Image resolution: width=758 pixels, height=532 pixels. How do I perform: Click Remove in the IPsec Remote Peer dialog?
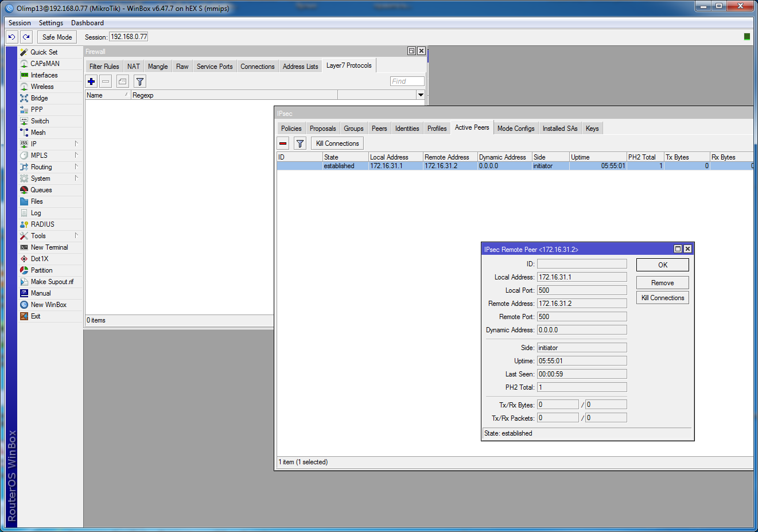coord(663,283)
